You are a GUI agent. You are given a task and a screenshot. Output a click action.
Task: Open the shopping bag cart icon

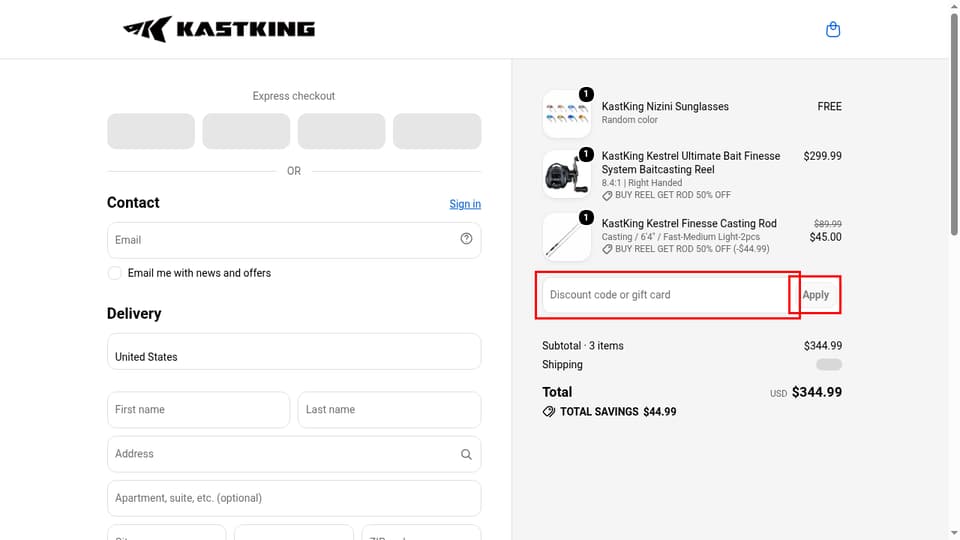(x=833, y=29)
